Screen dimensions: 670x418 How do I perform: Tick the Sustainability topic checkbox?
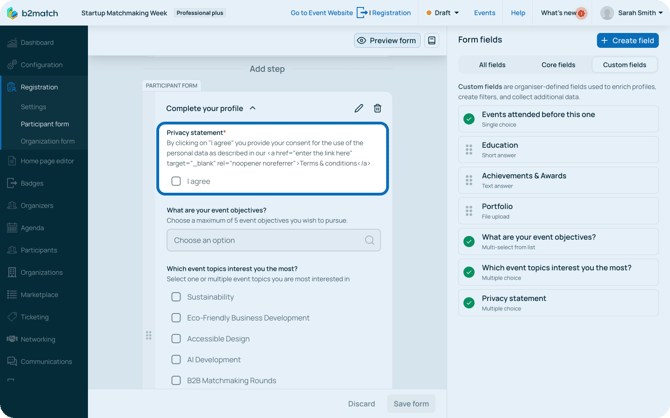[x=176, y=297]
